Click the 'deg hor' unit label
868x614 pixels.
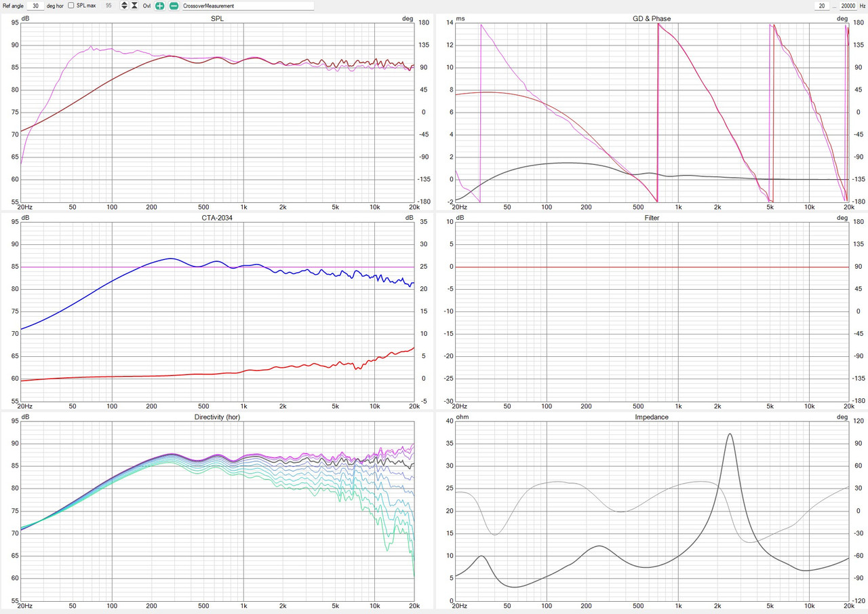tap(55, 5)
